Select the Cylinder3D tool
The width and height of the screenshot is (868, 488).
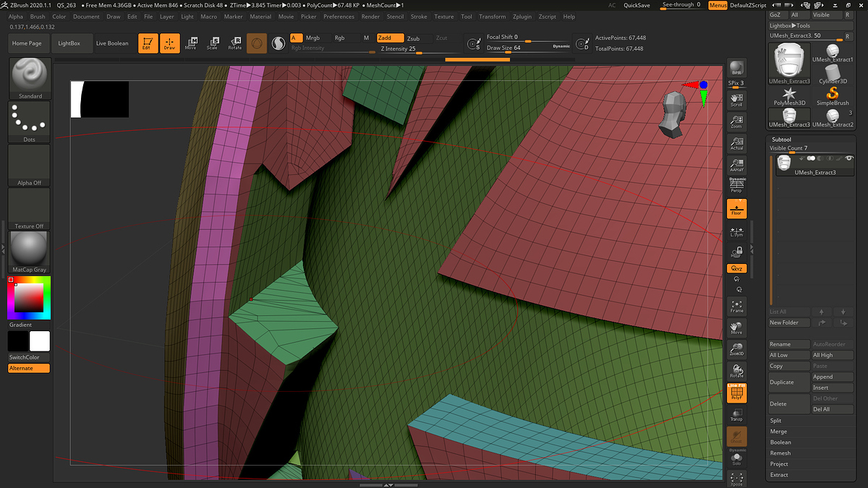[x=833, y=74]
